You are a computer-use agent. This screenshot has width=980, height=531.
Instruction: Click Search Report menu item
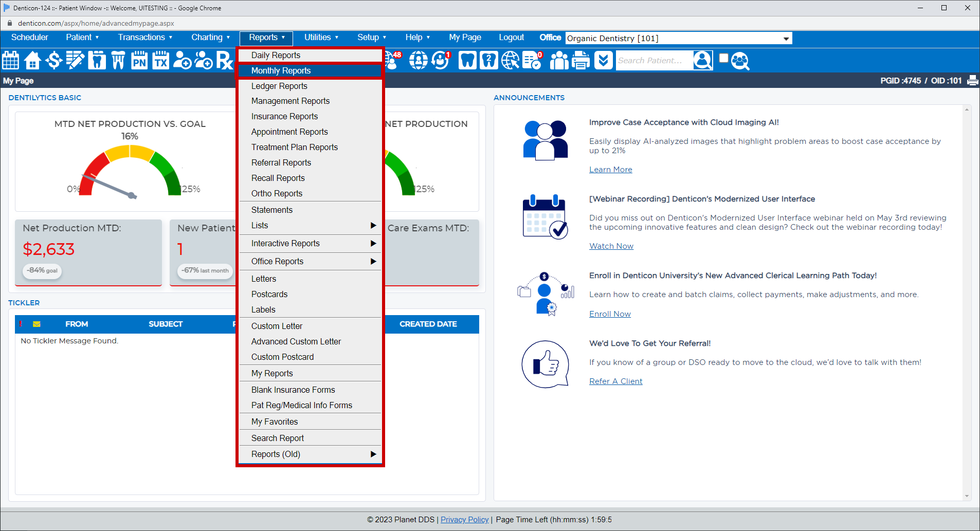(x=310, y=438)
